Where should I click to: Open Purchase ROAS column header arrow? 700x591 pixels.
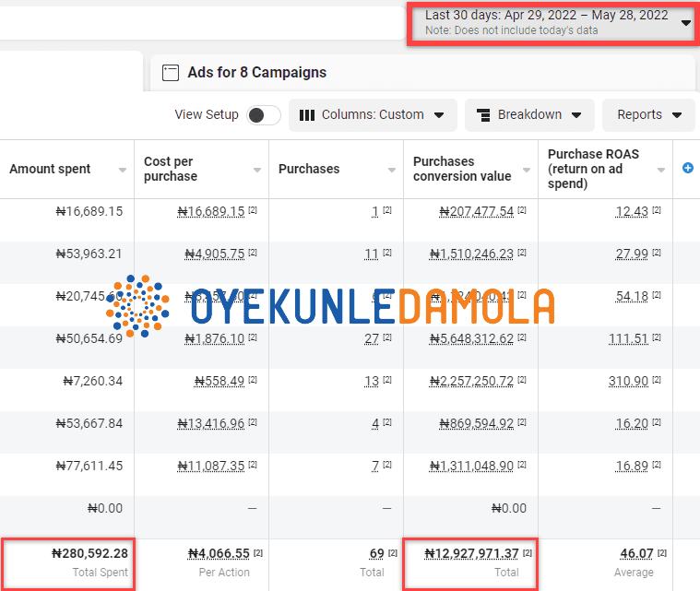coord(661,170)
